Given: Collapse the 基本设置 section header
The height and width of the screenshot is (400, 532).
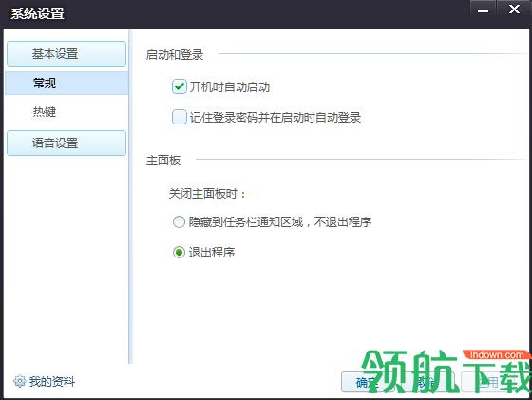Looking at the screenshot, I should (66, 53).
